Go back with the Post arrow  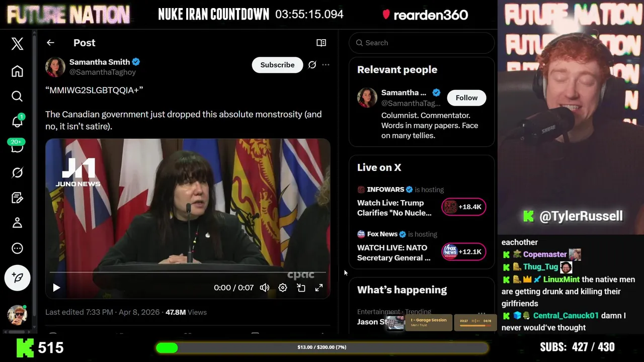tap(50, 43)
